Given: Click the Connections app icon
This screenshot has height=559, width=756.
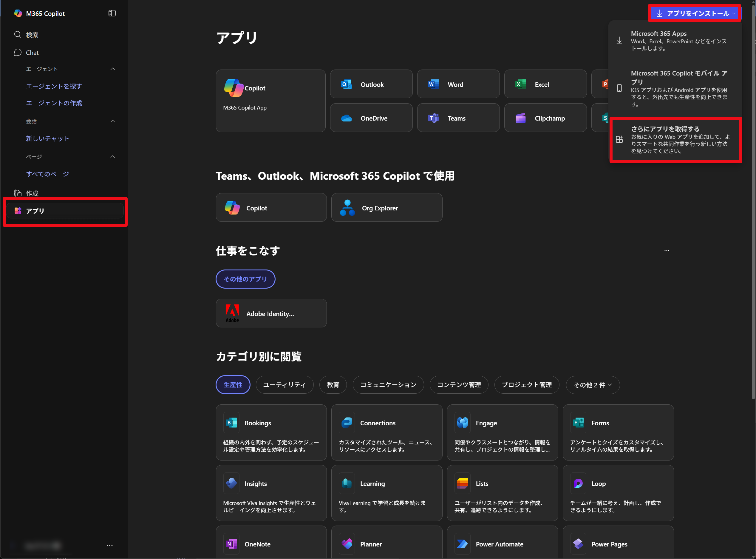Looking at the screenshot, I should click(x=347, y=423).
